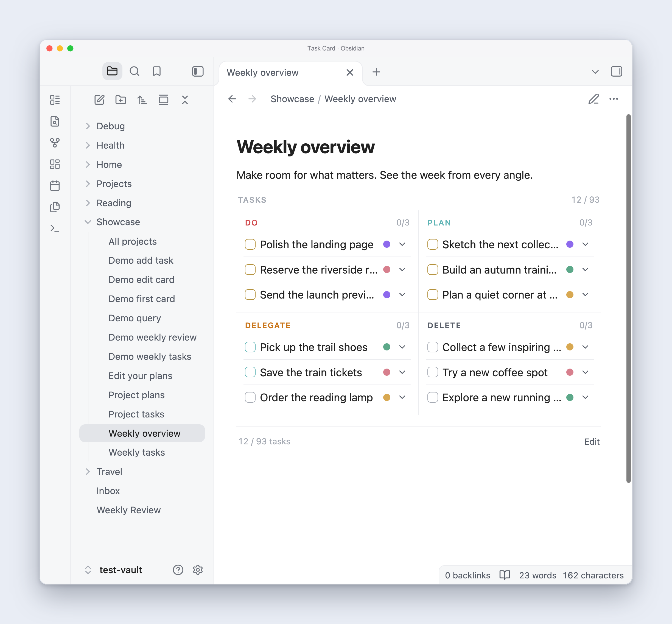This screenshot has width=672, height=624.
Task: Expand the Explore a new running chevron
Action: (585, 397)
